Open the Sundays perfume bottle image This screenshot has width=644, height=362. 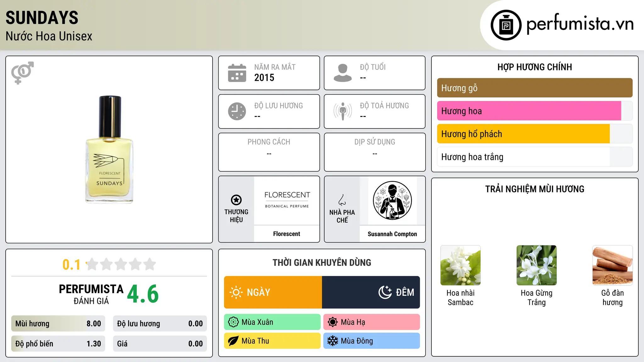pos(109,150)
